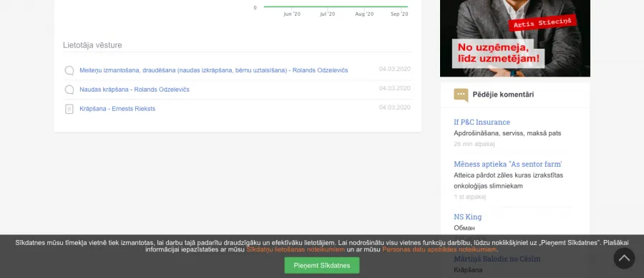Click comment bubble icon beside Meiteņu izmantošana entry

(x=69, y=70)
